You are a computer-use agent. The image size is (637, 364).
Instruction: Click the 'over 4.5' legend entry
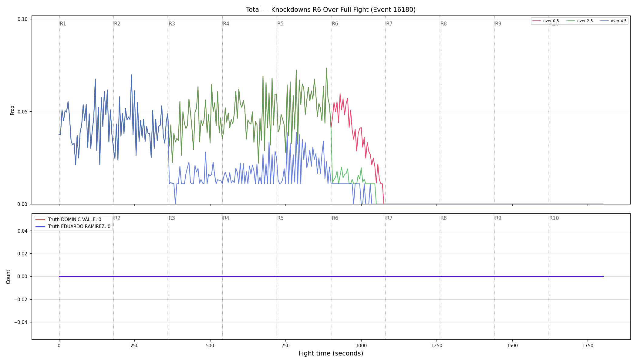pos(613,21)
